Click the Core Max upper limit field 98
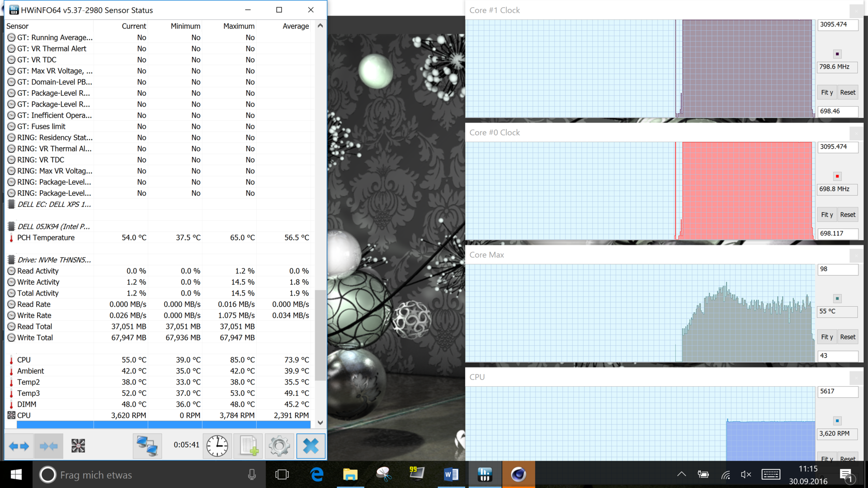The image size is (868, 488). click(838, 269)
